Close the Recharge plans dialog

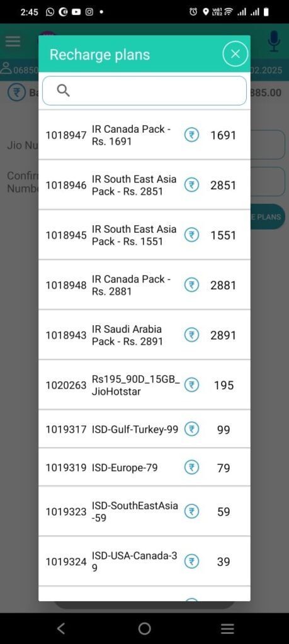(235, 54)
